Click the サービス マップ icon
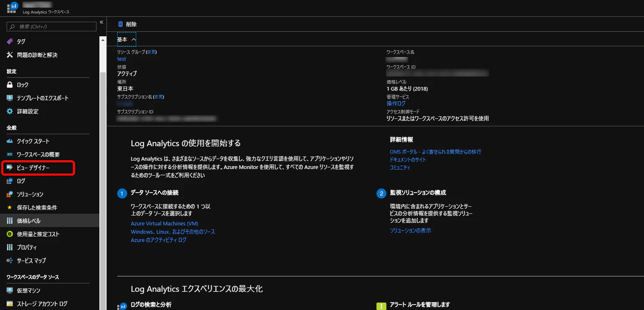 [x=10, y=261]
